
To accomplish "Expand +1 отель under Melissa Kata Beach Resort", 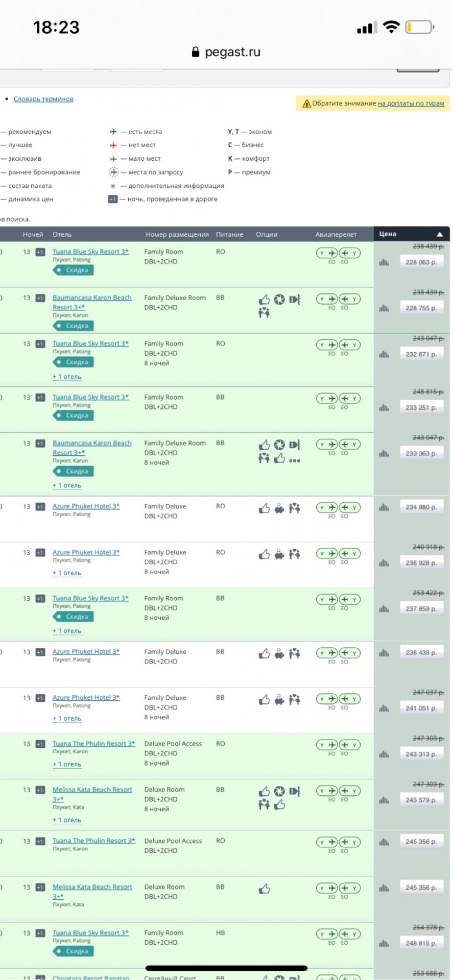I will [67, 820].
